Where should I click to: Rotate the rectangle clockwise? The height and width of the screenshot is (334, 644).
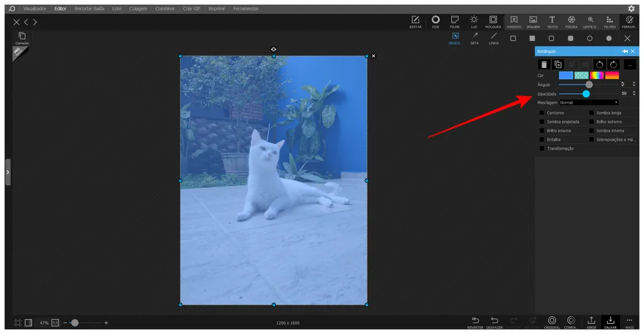[613, 65]
